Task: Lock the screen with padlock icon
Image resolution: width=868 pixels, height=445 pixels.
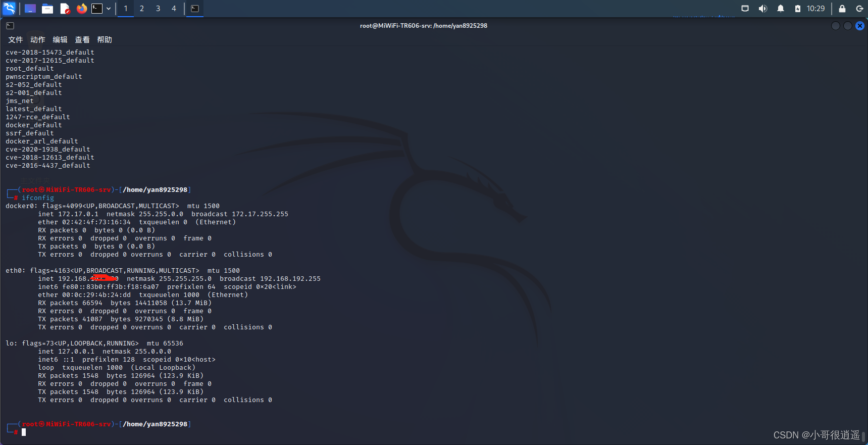Action: click(x=842, y=9)
